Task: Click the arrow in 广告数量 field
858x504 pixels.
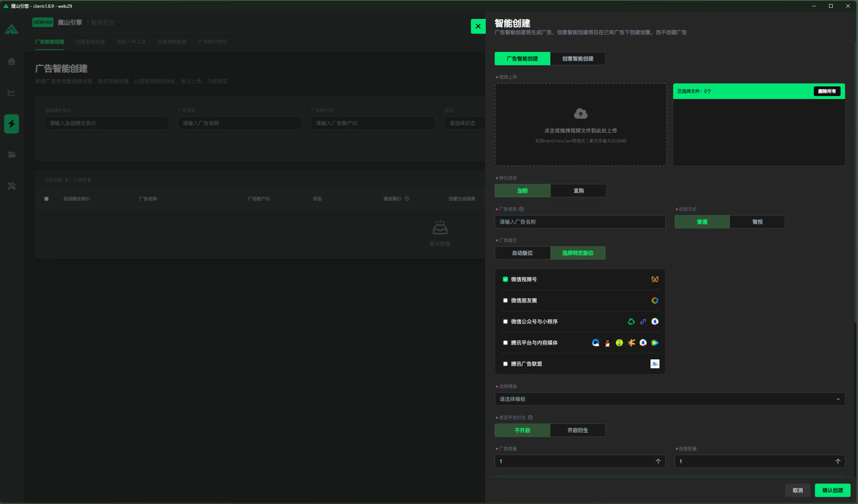Action: (x=658, y=462)
